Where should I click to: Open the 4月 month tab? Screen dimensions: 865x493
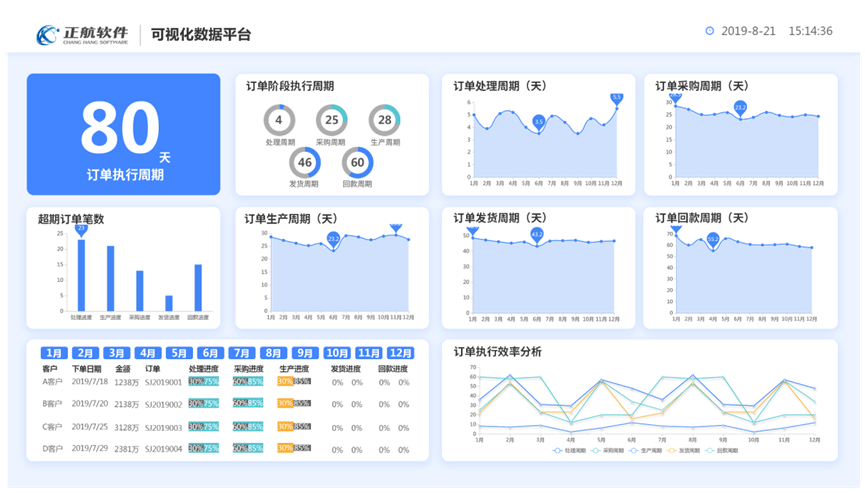(x=148, y=353)
